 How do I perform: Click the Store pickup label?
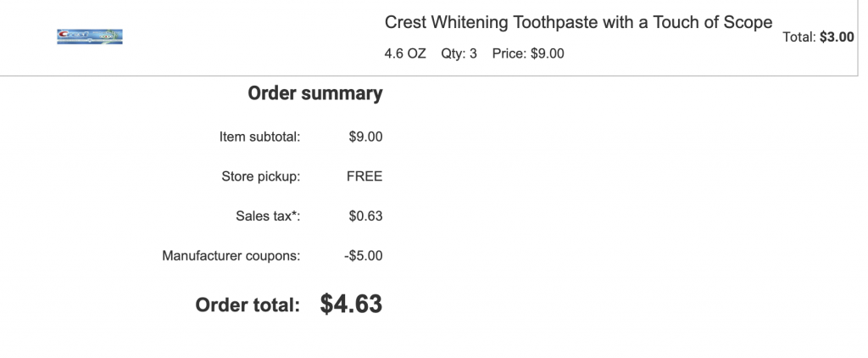tap(260, 176)
